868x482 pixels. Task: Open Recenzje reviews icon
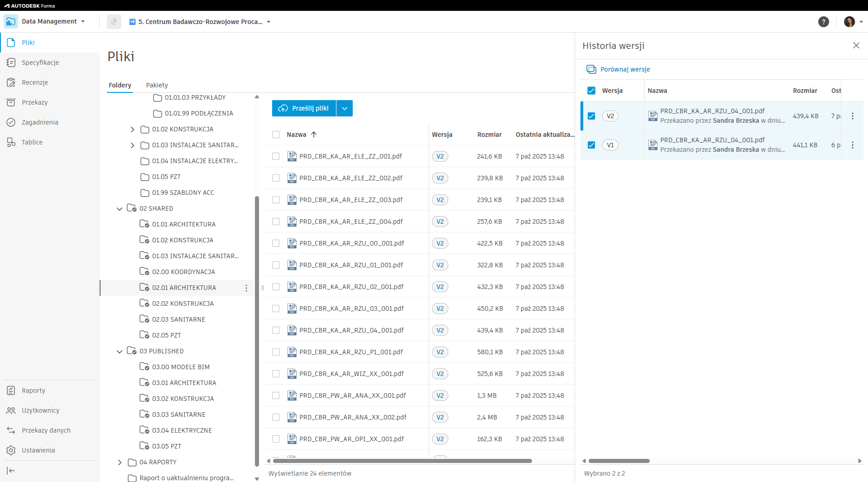[x=11, y=82]
